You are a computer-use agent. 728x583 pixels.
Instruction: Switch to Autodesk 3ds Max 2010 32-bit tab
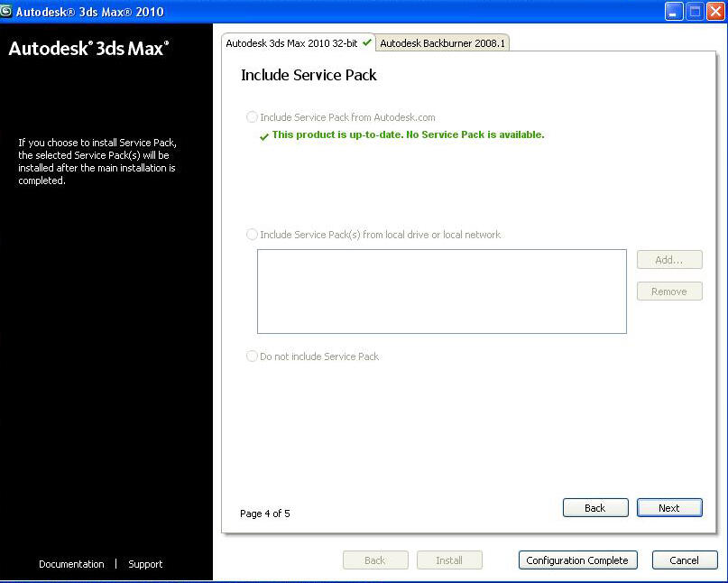tap(298, 43)
